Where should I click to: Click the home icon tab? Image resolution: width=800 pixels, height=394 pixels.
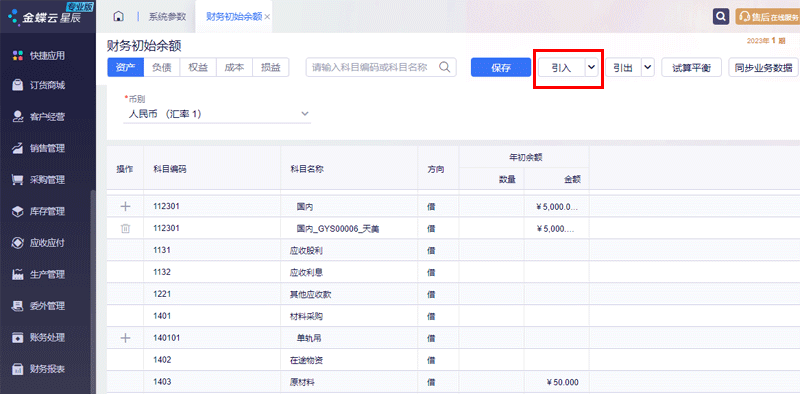point(118,16)
